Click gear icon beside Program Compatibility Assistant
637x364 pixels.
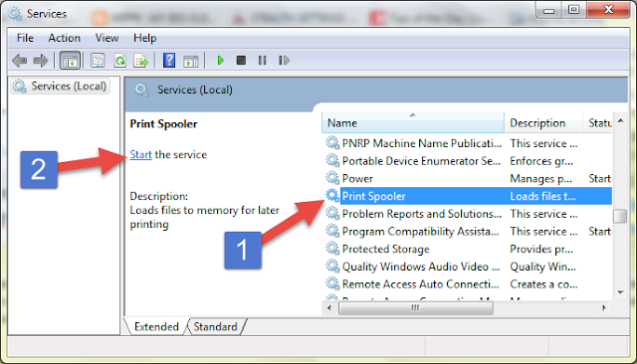[332, 231]
